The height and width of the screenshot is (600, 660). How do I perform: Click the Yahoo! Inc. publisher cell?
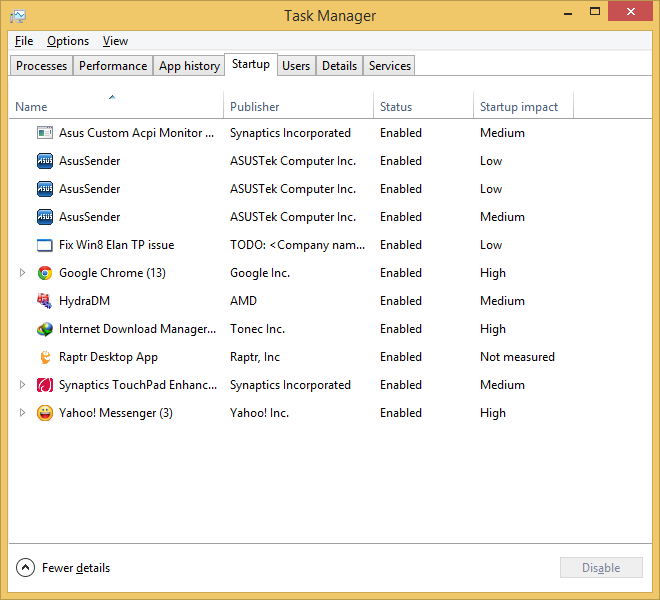(x=259, y=413)
